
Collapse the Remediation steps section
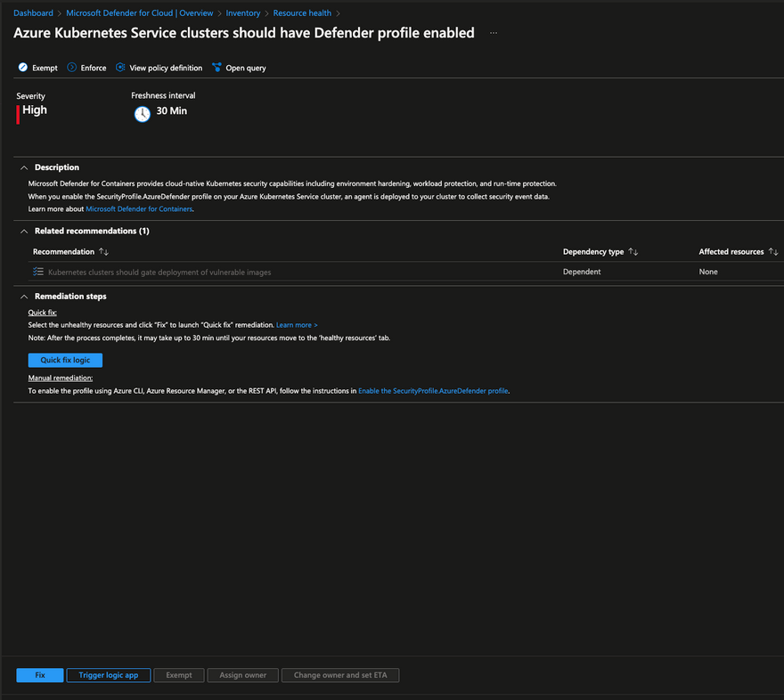24,297
